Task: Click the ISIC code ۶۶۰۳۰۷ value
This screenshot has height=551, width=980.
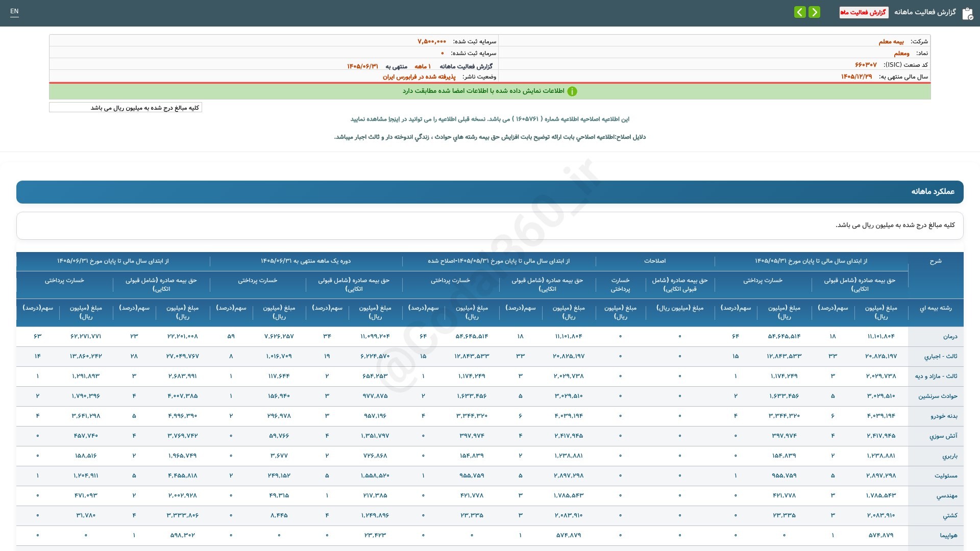Action: (x=866, y=65)
